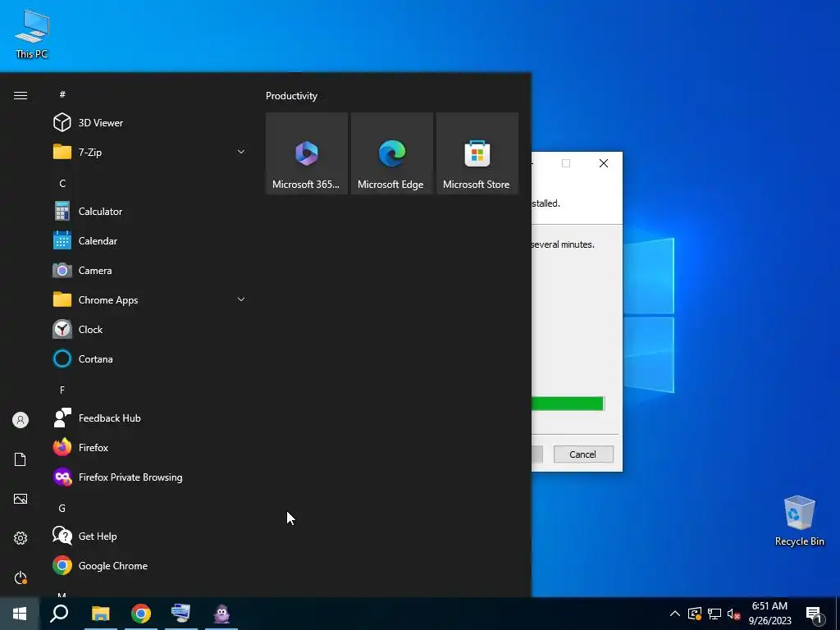Open Settings gear in the Start sidebar

(21, 538)
